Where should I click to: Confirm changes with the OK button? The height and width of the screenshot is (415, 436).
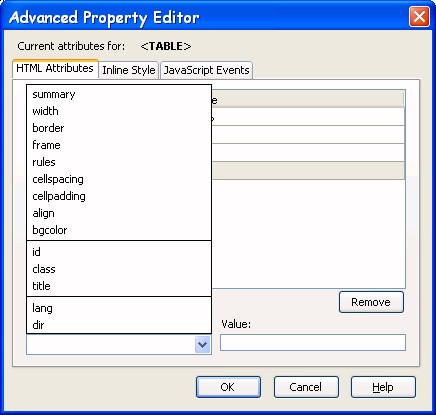(228, 387)
